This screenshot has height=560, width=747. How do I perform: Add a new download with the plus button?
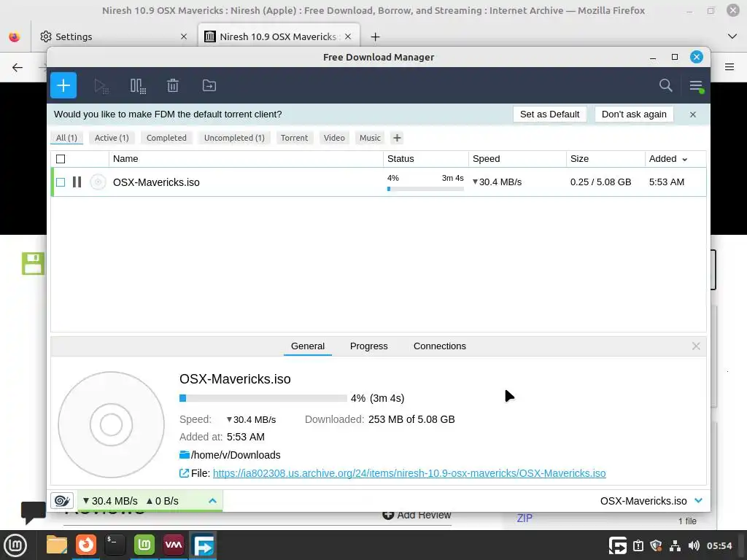tap(63, 86)
